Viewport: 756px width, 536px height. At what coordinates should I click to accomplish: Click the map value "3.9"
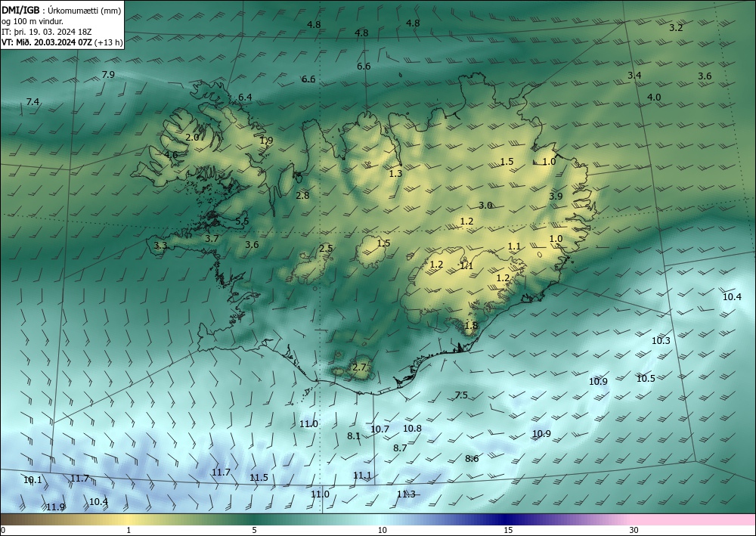click(x=556, y=196)
